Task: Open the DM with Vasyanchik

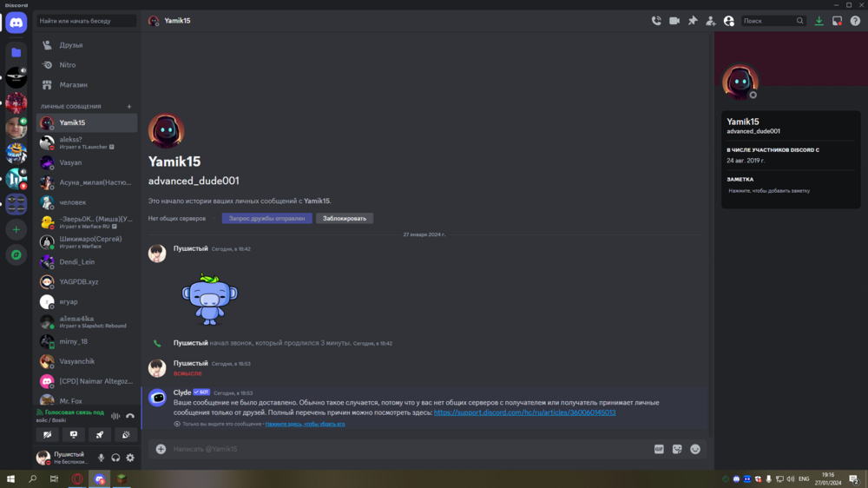Action: (86, 361)
